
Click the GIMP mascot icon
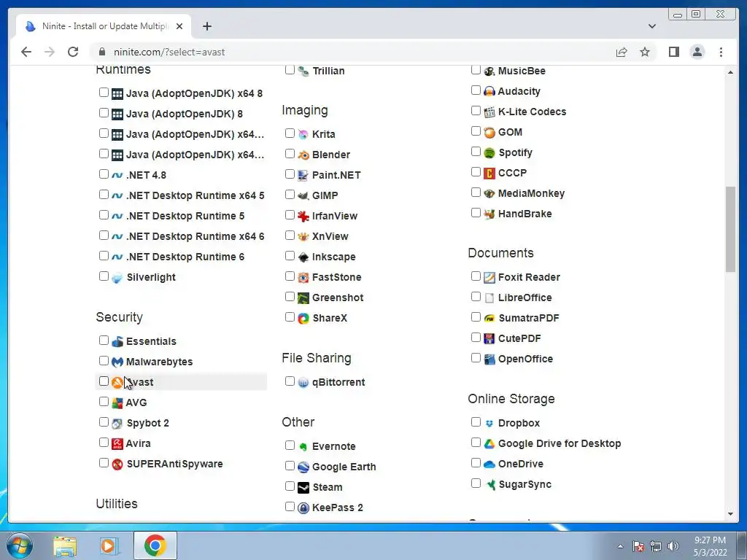pos(303,195)
